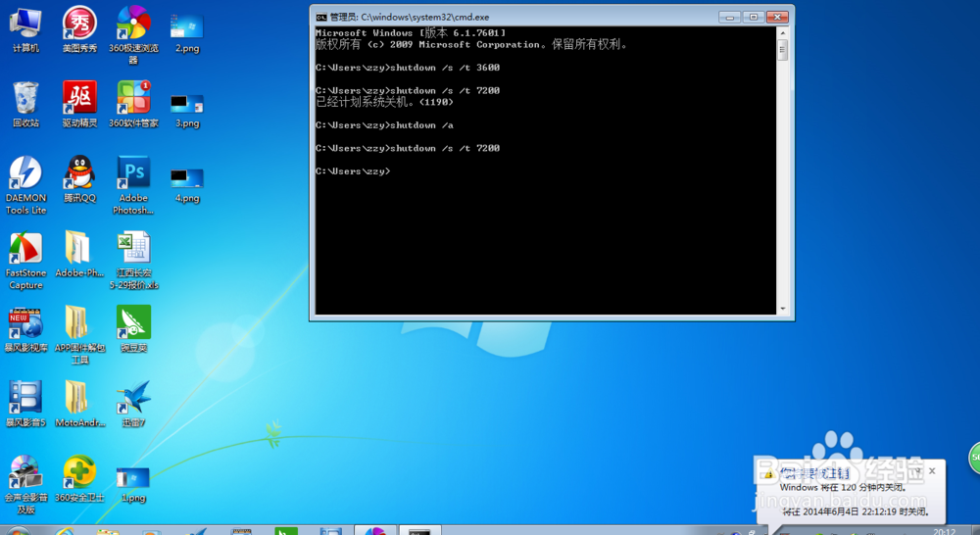The image size is (980, 535).
Task: Select the 1.png file on desktop
Action: 133,485
